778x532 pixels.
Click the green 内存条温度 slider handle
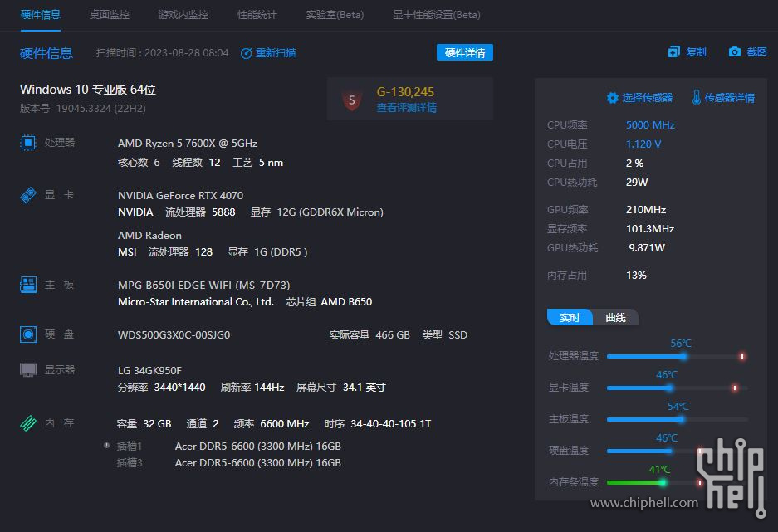point(663,482)
